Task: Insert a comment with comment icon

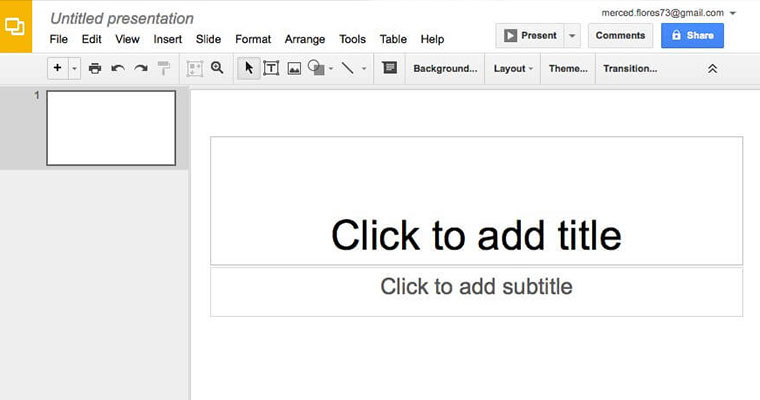Action: coord(389,68)
